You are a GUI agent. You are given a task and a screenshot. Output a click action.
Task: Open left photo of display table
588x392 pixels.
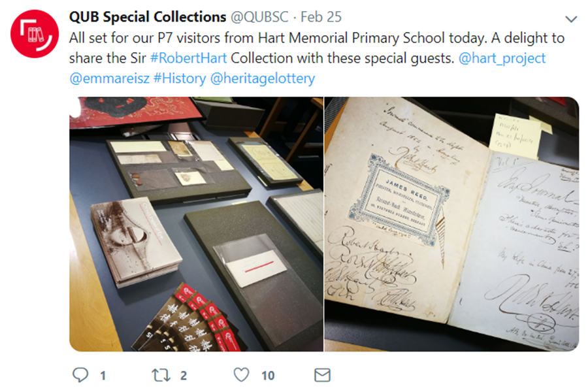coord(196,224)
